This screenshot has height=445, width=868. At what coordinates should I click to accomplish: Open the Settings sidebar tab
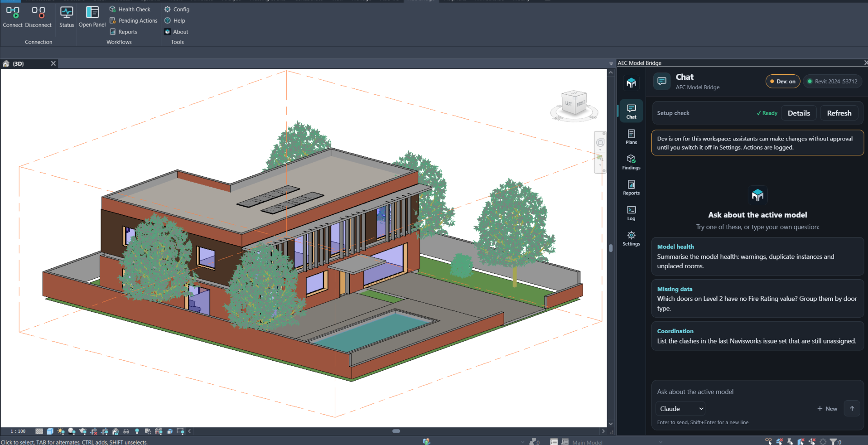click(631, 238)
